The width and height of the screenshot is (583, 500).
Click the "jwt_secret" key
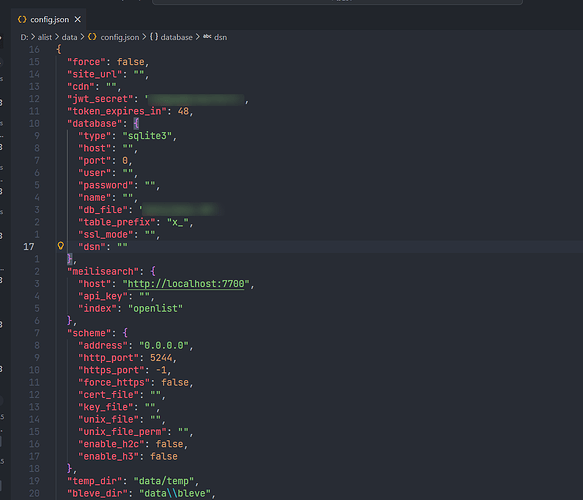pos(100,99)
